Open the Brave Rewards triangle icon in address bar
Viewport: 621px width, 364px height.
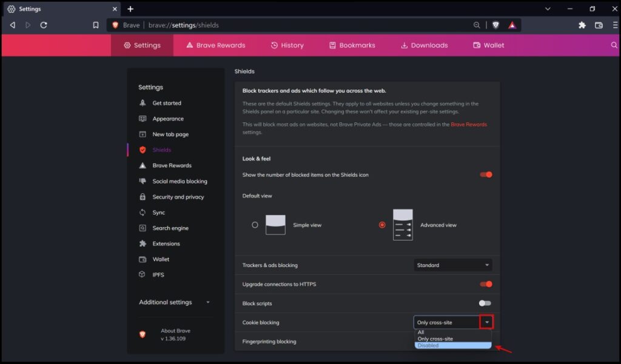coord(512,25)
